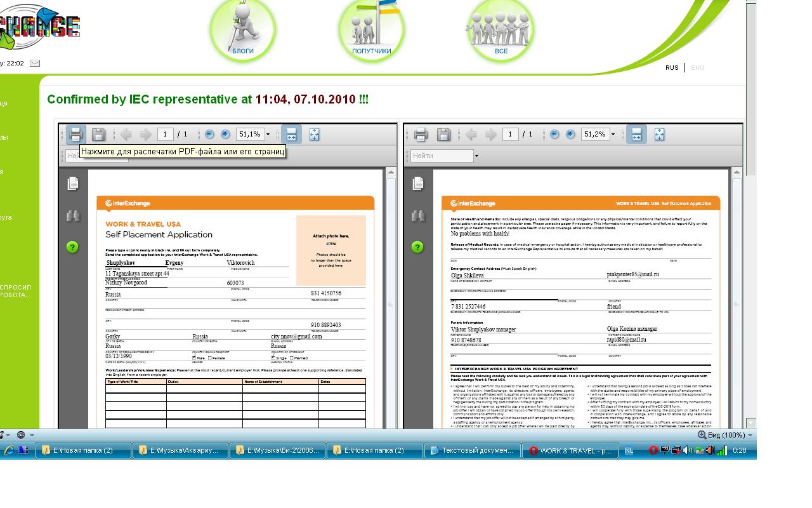Open help in right PDF sidebar
Viewport: 812px width, 508px height.
417,247
